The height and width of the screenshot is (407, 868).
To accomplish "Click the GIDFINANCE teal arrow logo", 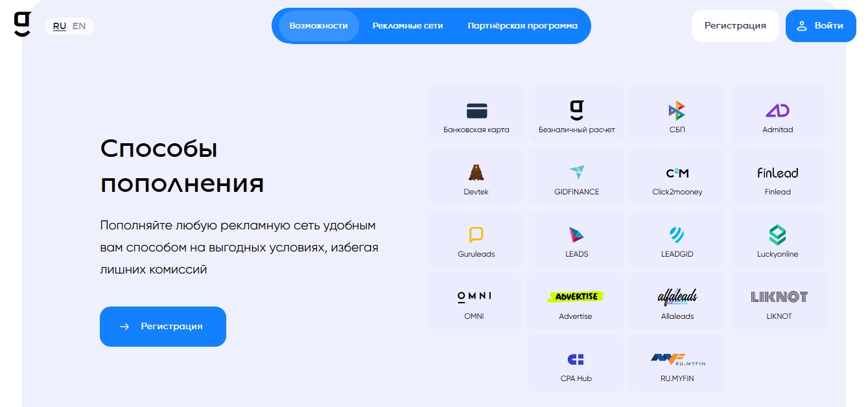I will coord(576,172).
